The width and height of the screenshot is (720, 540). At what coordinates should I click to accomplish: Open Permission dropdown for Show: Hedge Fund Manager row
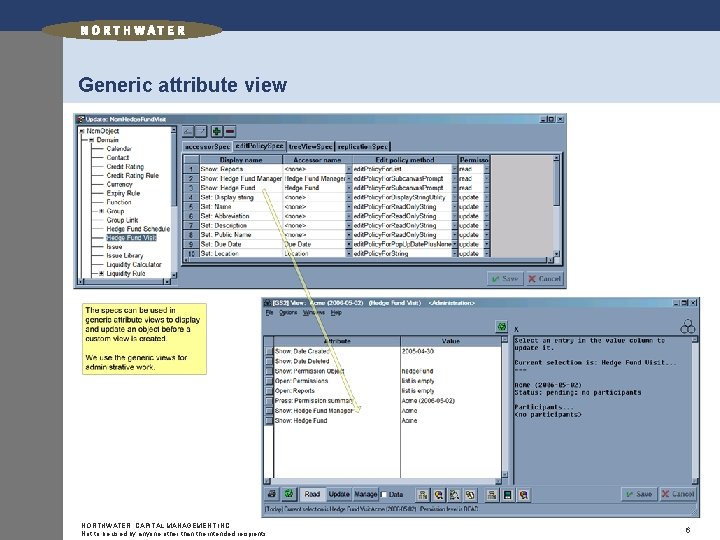486,178
